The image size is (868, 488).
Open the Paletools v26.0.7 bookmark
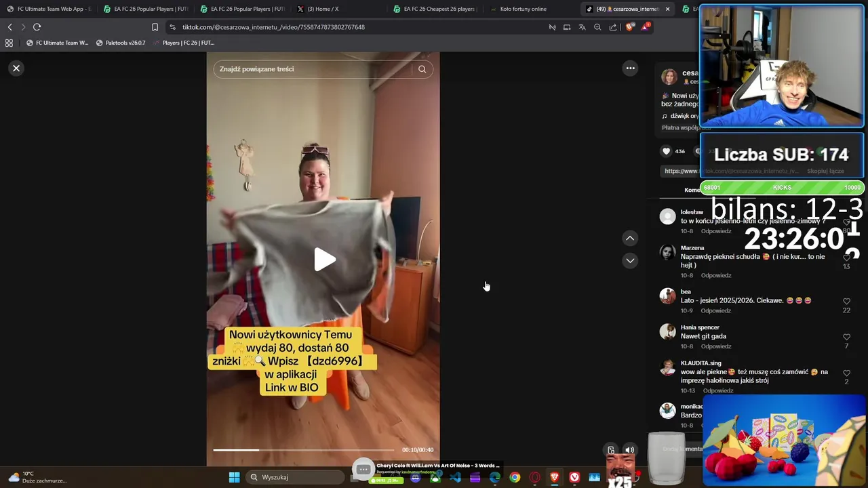(121, 43)
